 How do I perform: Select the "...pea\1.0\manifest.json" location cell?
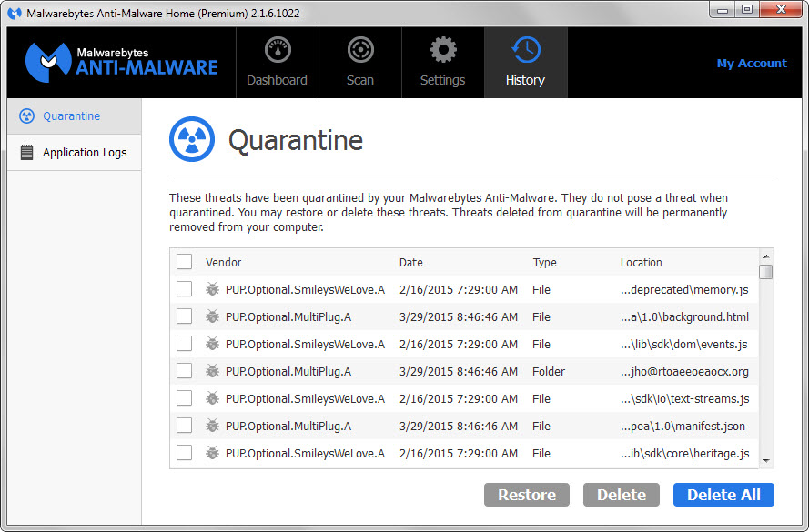tap(683, 427)
